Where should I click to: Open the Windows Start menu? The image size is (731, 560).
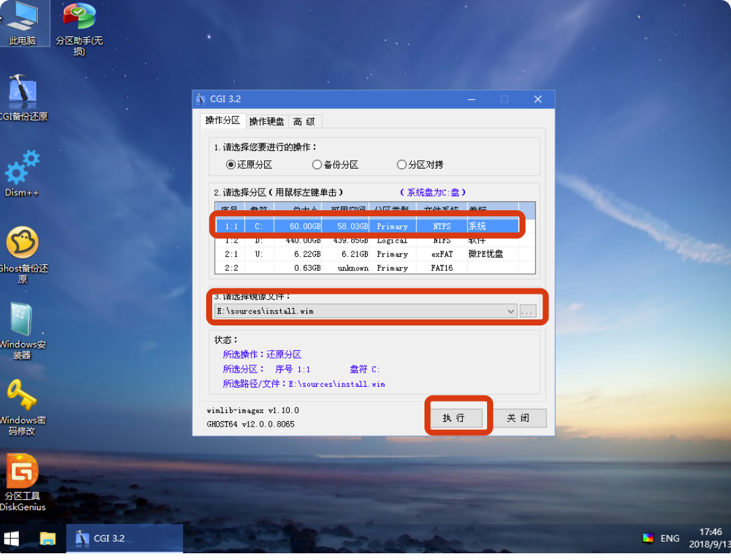click(11, 538)
